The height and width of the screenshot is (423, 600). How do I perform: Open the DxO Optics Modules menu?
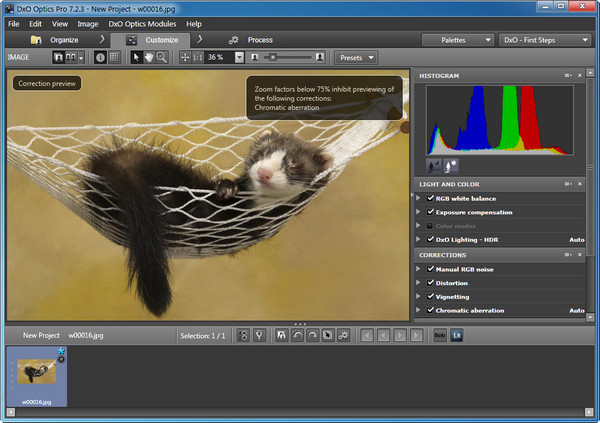[x=140, y=23]
